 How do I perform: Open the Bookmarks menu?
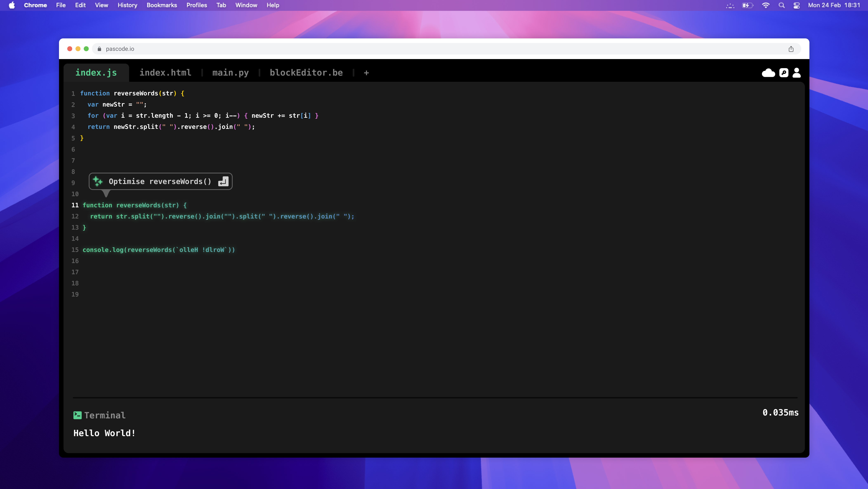point(161,5)
